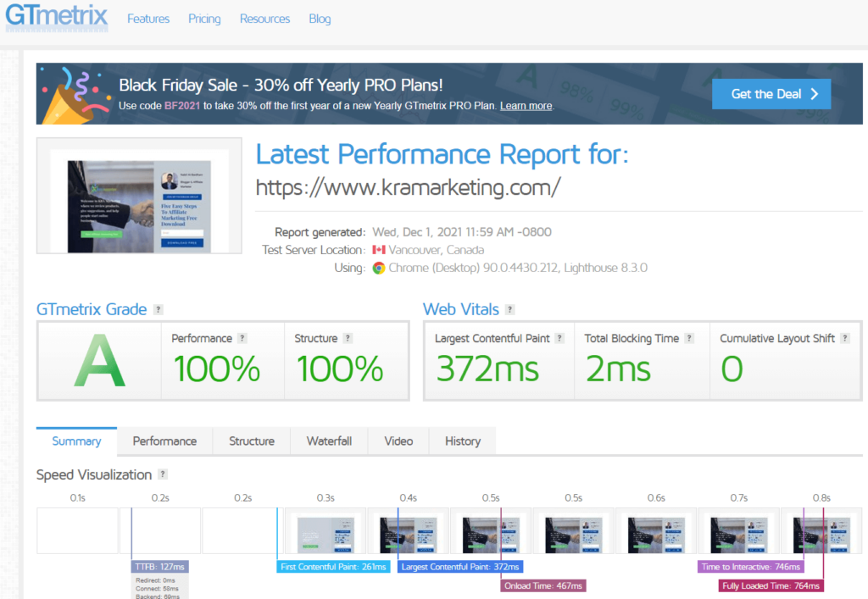
Task: Open the Features menu item
Action: click(x=148, y=19)
